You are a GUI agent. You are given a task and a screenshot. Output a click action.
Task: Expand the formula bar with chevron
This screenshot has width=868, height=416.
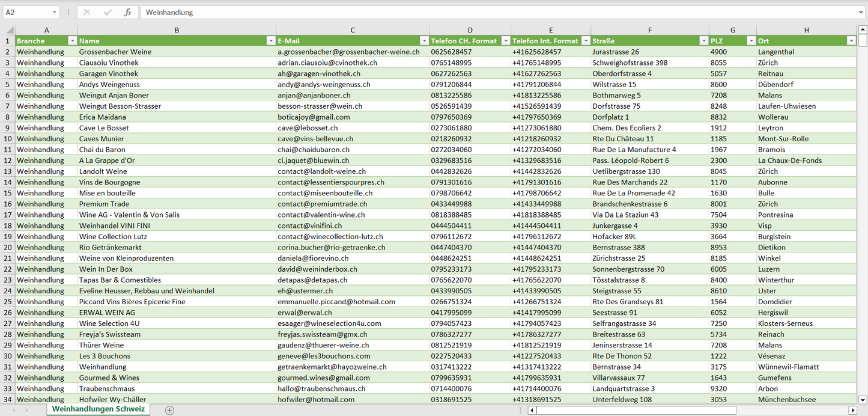861,12
